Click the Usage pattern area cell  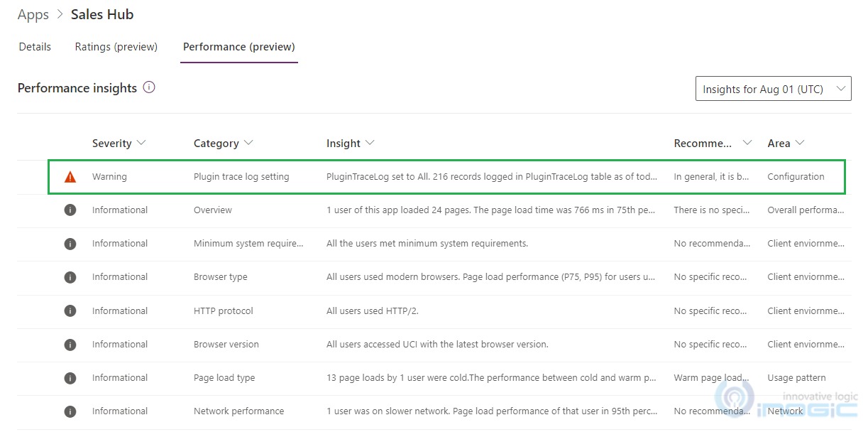tap(796, 378)
